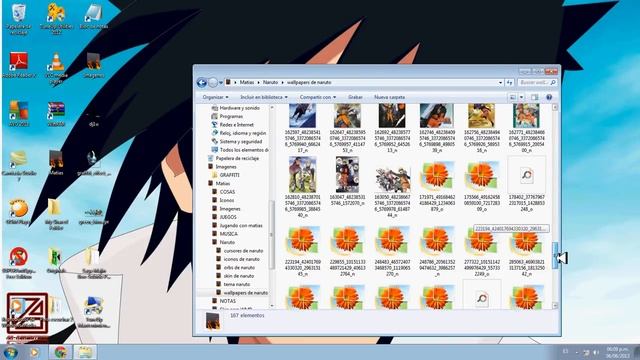Click the file list vertical scrollbar thumb

[555, 255]
